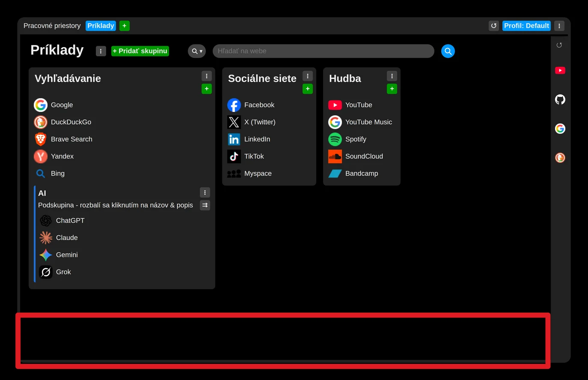Click the Claude starburst icon
588x380 pixels.
pos(46,238)
